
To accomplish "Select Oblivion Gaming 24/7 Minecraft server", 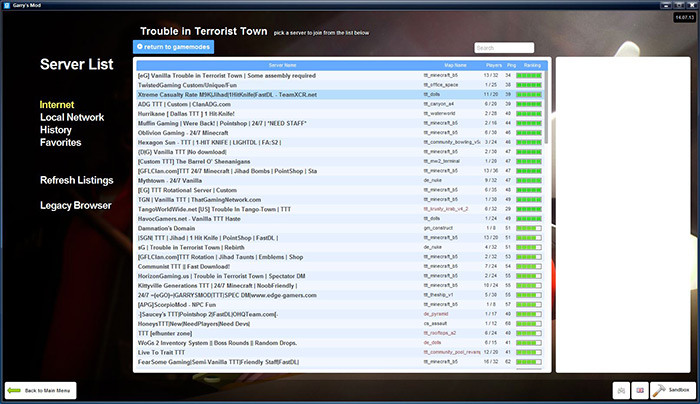I will tap(340, 133).
